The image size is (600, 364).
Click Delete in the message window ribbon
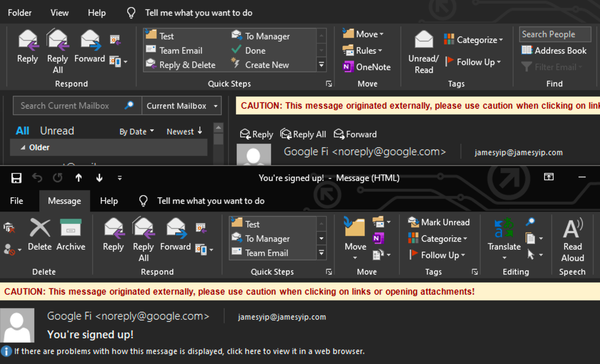[40, 235]
